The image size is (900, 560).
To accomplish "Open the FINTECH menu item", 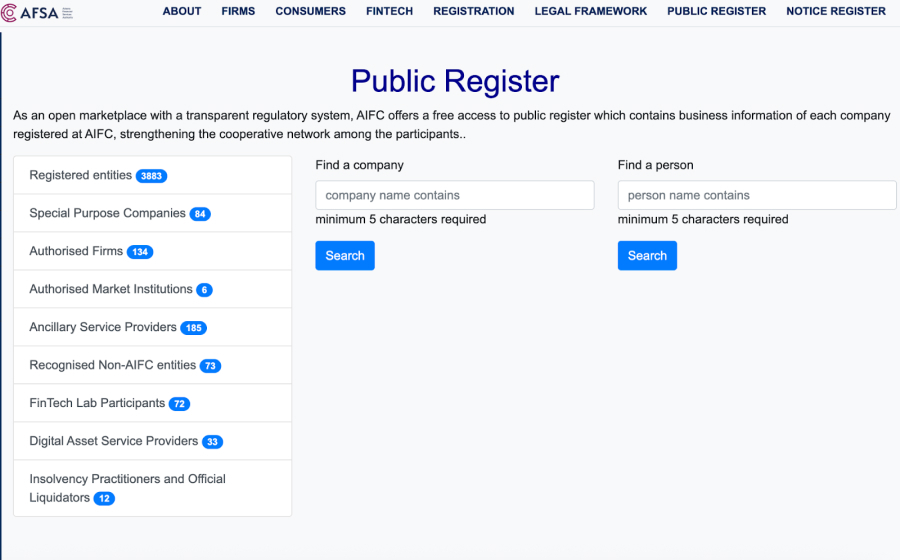I will [x=389, y=12].
